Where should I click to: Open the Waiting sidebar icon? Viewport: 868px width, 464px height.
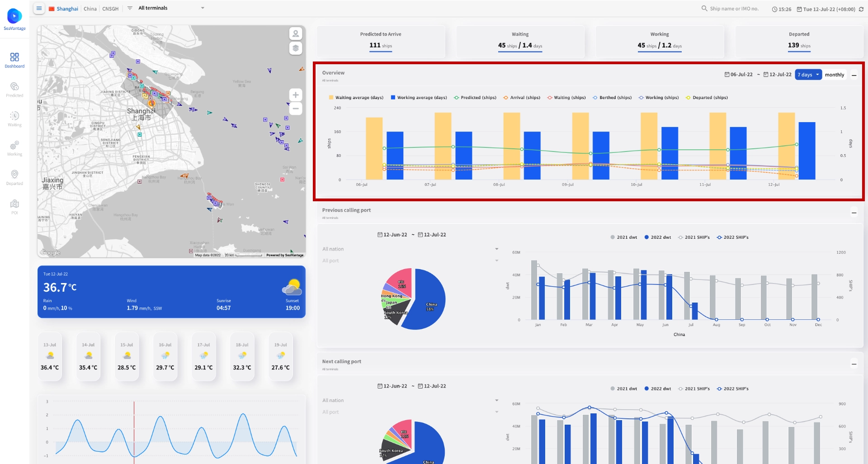[14, 118]
